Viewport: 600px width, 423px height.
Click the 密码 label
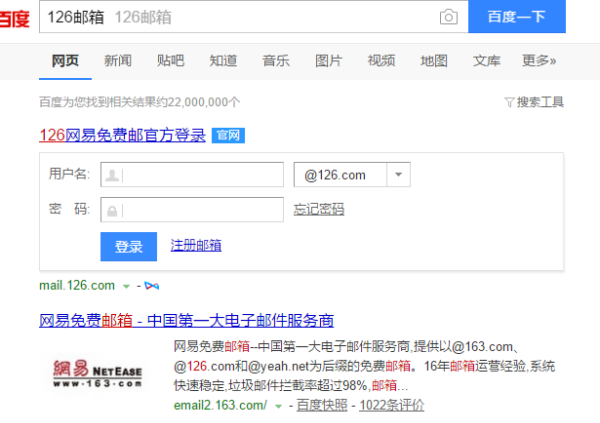[x=69, y=209]
